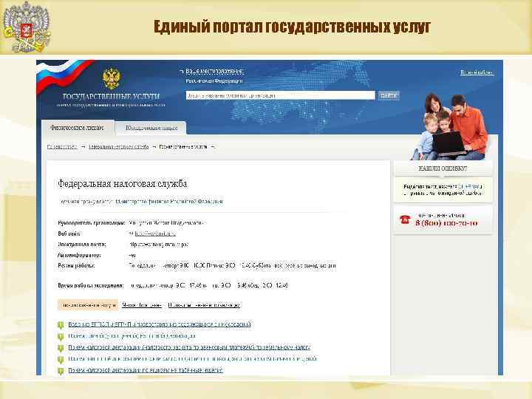Click the 8 (800) hotline phone number
The height and width of the screenshot is (399, 532).
pos(446,223)
